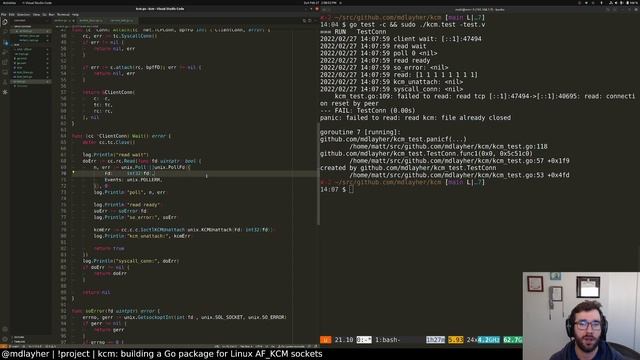The image size is (640, 360).
Task: Click the '4.2GHz' segment in tmux status bar
Action: [x=489, y=340]
